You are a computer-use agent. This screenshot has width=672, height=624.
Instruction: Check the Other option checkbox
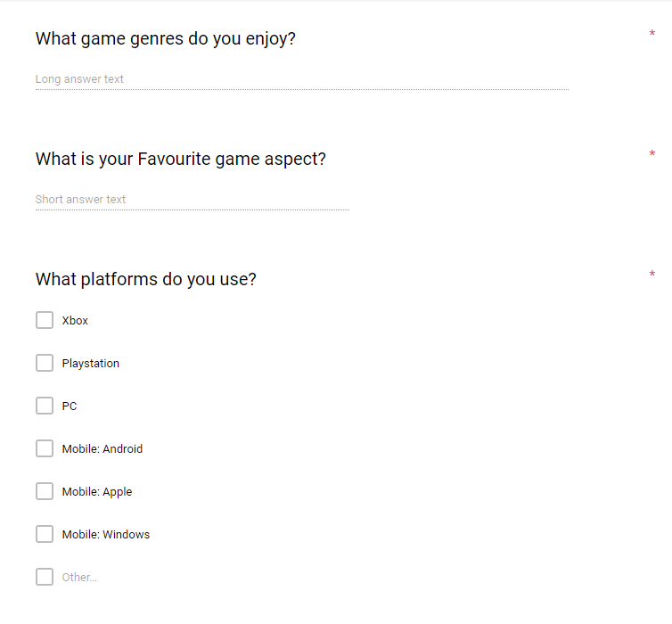[x=45, y=578]
